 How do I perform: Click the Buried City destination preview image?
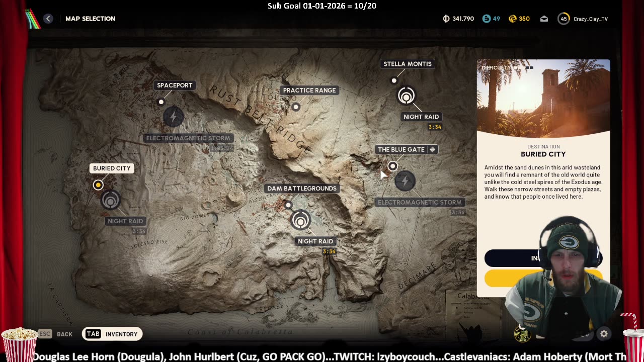[543, 98]
